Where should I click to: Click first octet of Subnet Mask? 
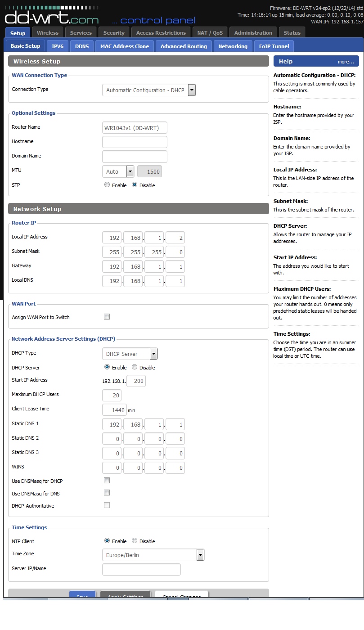pos(112,252)
